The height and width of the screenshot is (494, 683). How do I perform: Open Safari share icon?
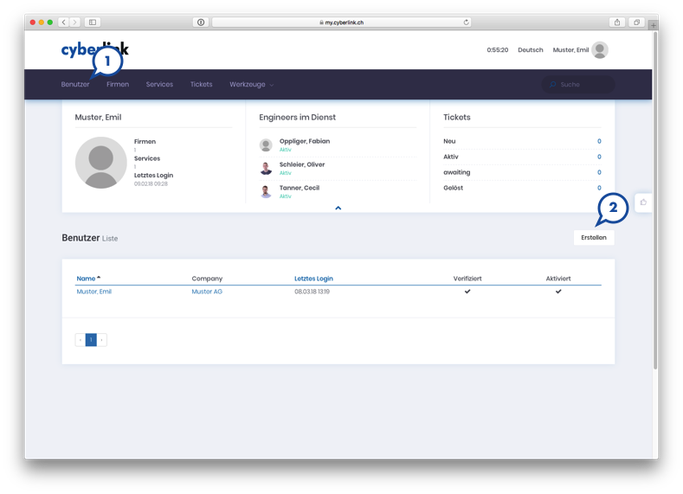617,22
